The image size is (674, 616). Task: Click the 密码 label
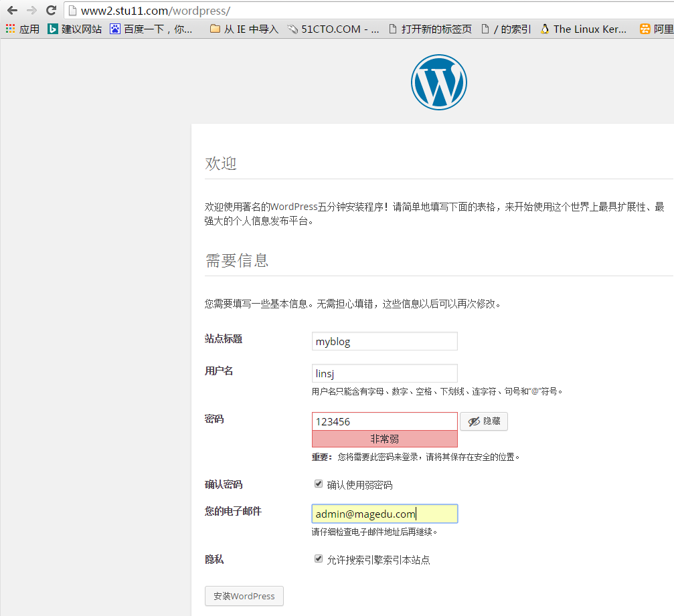click(x=214, y=419)
